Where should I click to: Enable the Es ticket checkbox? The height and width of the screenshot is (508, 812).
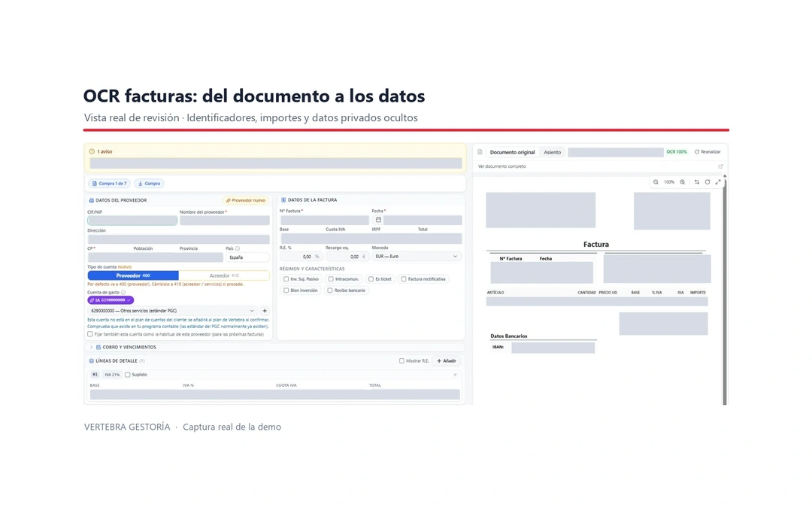[371, 279]
